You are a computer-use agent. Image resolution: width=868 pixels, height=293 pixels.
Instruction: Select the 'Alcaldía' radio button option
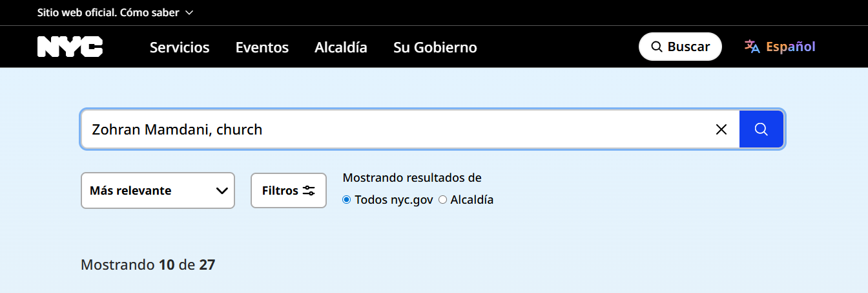[442, 200]
